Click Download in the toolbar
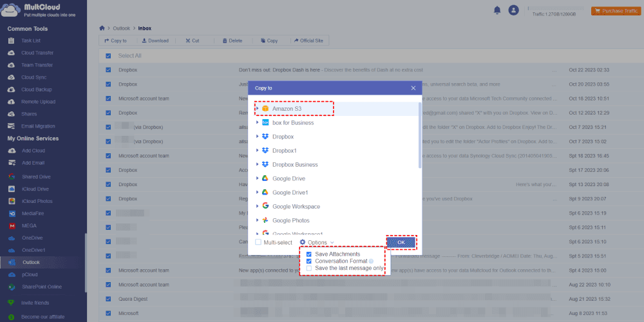This screenshot has height=322, width=644. (x=155, y=41)
